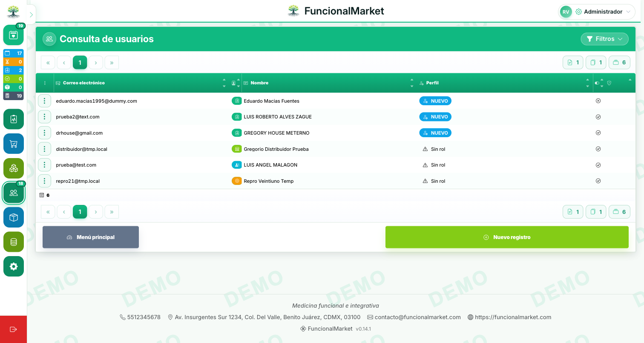Expand the sidebar with the chevron arrow
This screenshot has width=644, height=343.
(x=31, y=14)
